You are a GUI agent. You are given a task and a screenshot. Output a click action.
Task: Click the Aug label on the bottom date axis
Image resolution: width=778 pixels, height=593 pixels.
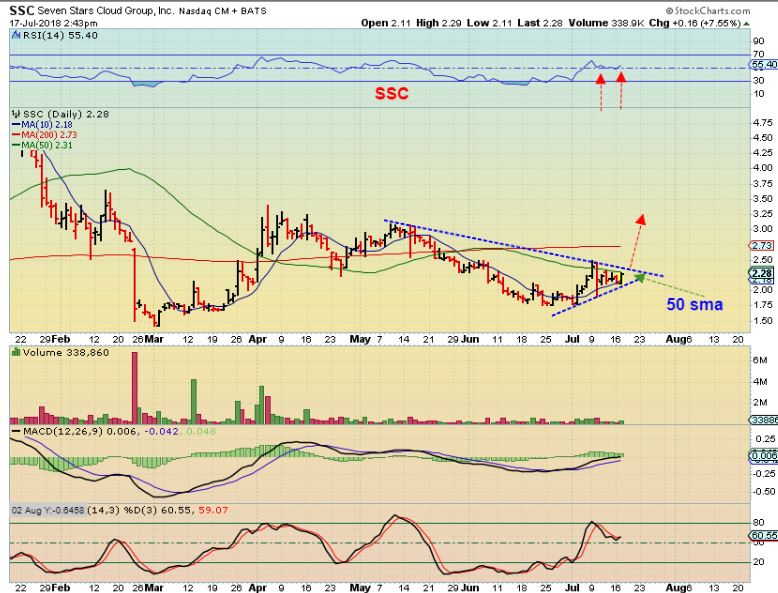point(675,588)
